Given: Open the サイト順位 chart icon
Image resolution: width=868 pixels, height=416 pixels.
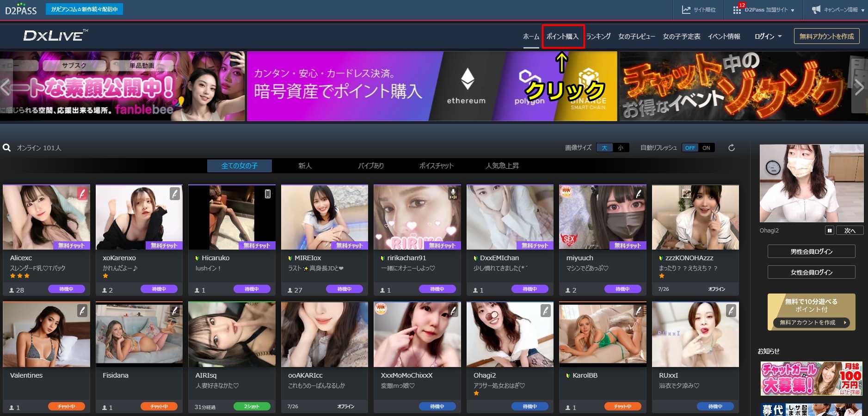Looking at the screenshot, I should click(686, 10).
